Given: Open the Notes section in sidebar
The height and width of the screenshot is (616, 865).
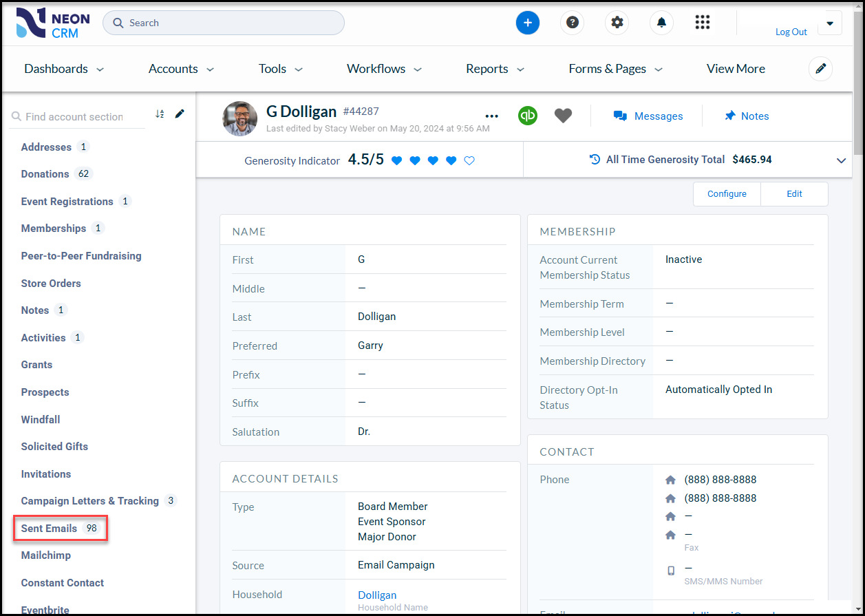Looking at the screenshot, I should (x=35, y=310).
